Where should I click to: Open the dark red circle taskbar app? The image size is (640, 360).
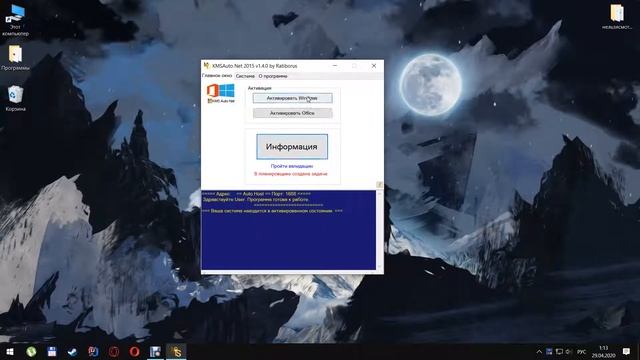click(x=113, y=351)
